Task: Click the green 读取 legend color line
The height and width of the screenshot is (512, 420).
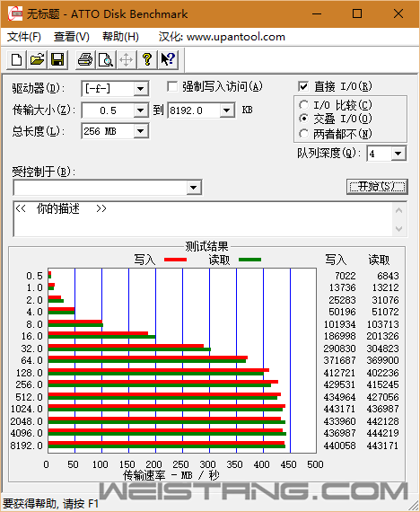Action: point(250,260)
